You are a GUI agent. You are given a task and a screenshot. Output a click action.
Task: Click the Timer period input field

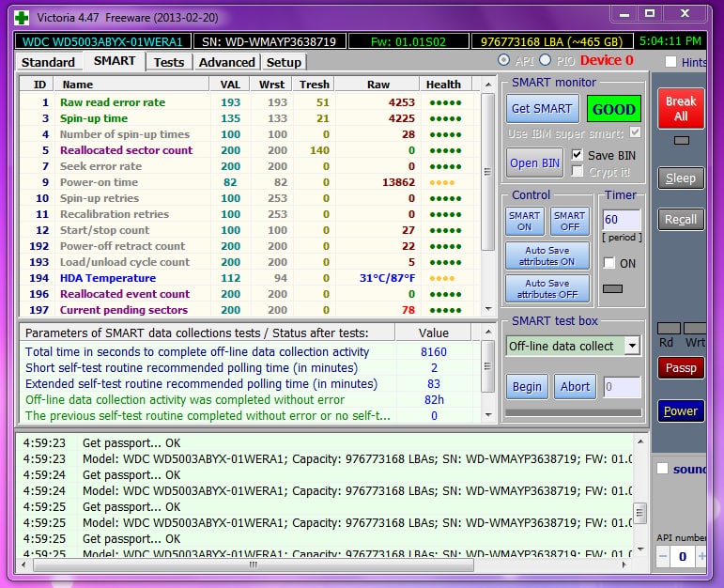pyautogui.click(x=621, y=221)
